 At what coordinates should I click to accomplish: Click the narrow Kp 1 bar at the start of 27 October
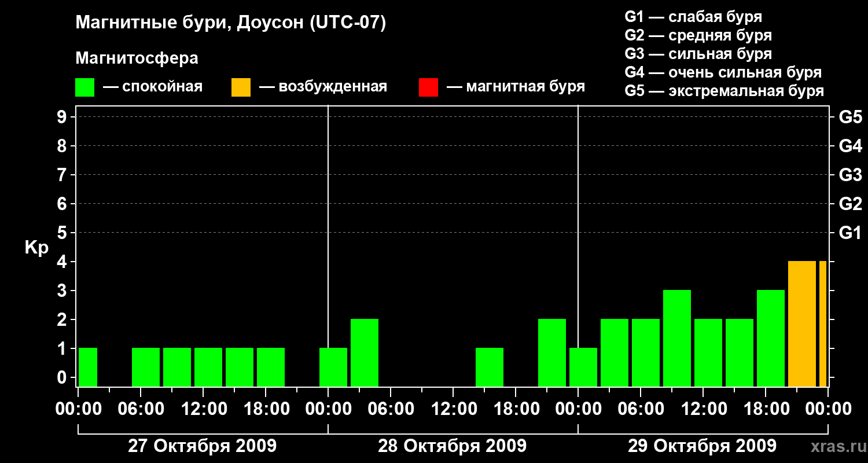(88, 368)
